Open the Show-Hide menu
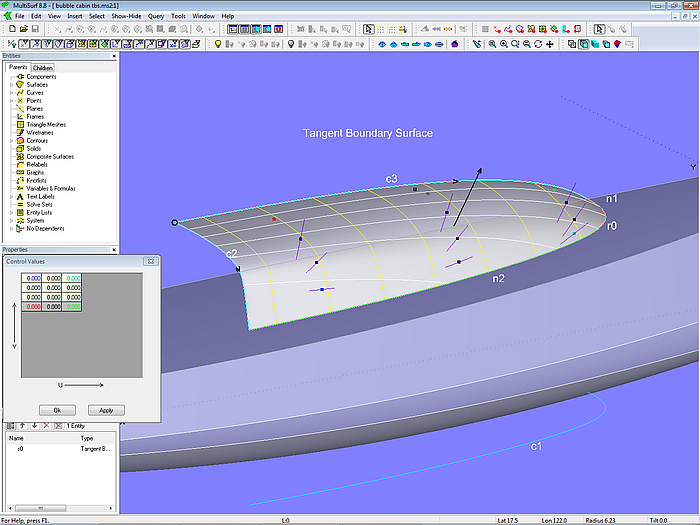Viewport: 700px width, 525px height. pyautogui.click(x=126, y=16)
